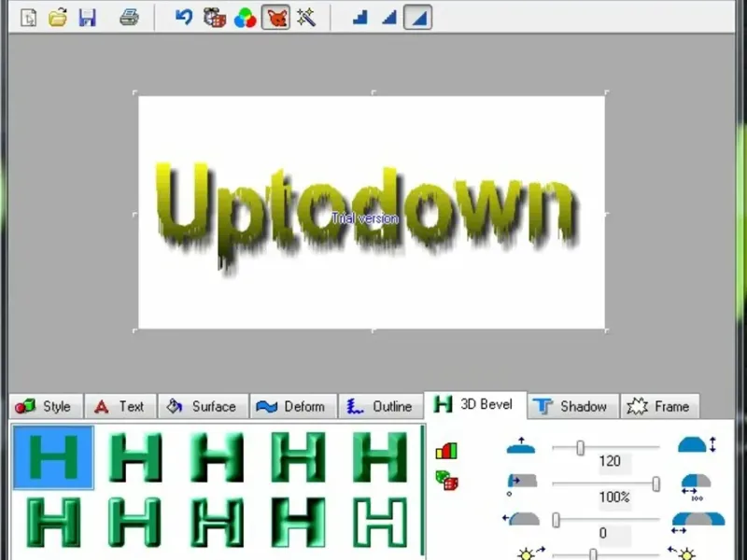Click the gray dome icon left of 0 slider
Image resolution: width=747 pixels, height=560 pixels.
[521, 519]
